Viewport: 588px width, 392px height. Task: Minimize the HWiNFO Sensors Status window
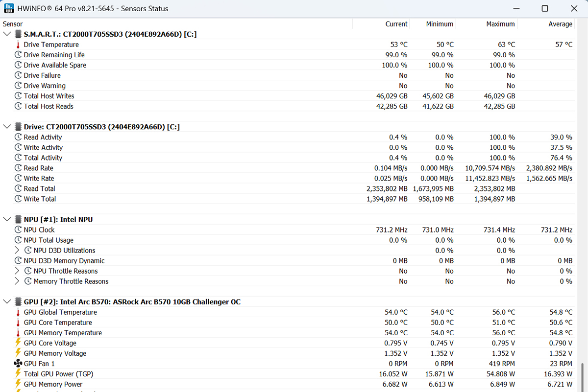[x=515, y=8]
